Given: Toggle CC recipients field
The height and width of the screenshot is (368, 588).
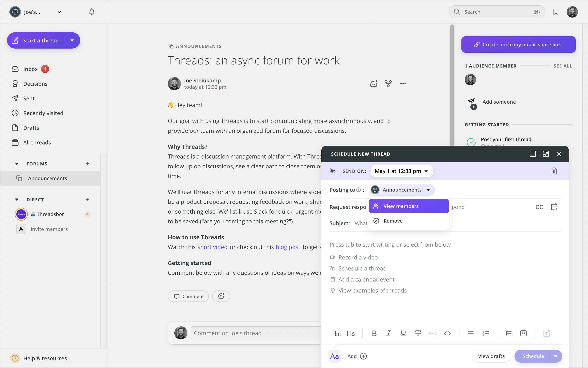Looking at the screenshot, I should point(539,207).
